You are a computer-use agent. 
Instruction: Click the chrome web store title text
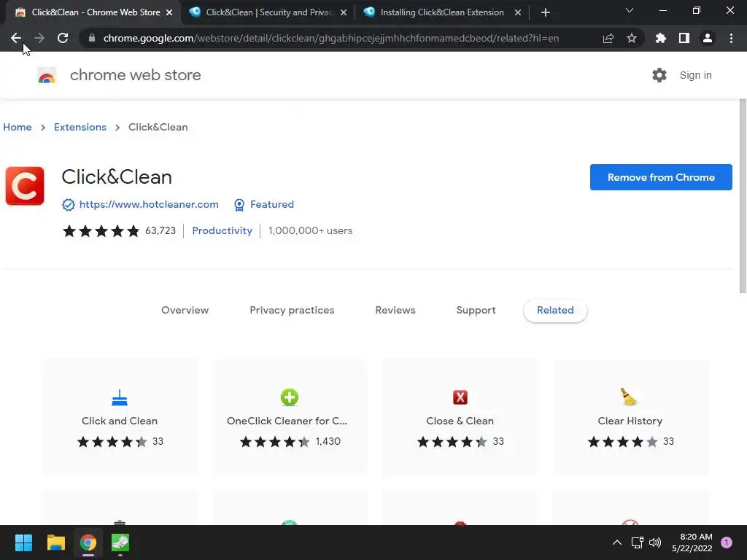(x=135, y=75)
